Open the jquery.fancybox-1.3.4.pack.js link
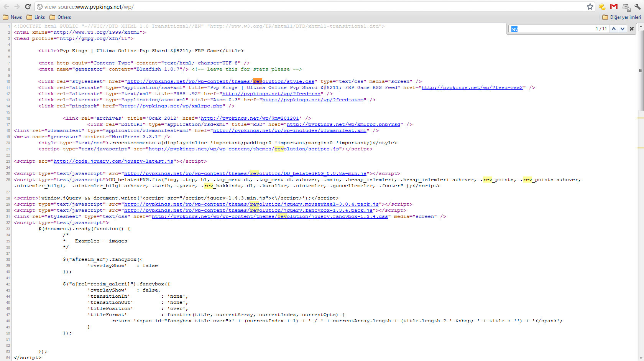Viewport: 644px width, 361px height. pos(248,210)
